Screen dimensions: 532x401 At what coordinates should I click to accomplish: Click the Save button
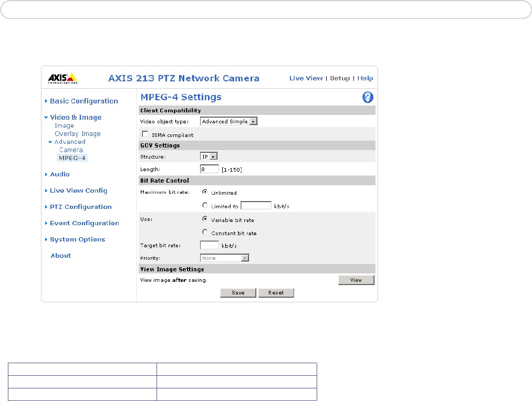coord(238,293)
